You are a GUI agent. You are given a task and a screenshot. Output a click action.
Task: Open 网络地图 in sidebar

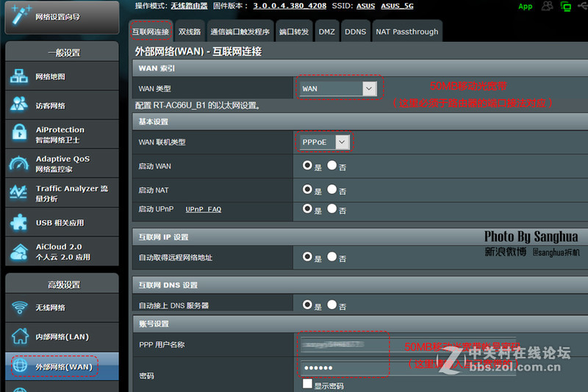click(x=62, y=76)
